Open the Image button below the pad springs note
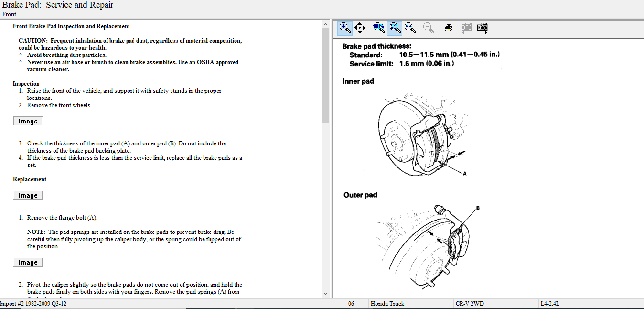 (x=28, y=262)
